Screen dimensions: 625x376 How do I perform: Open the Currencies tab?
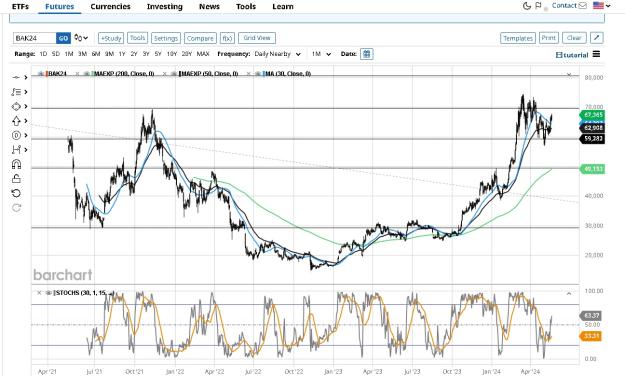pyautogui.click(x=110, y=6)
